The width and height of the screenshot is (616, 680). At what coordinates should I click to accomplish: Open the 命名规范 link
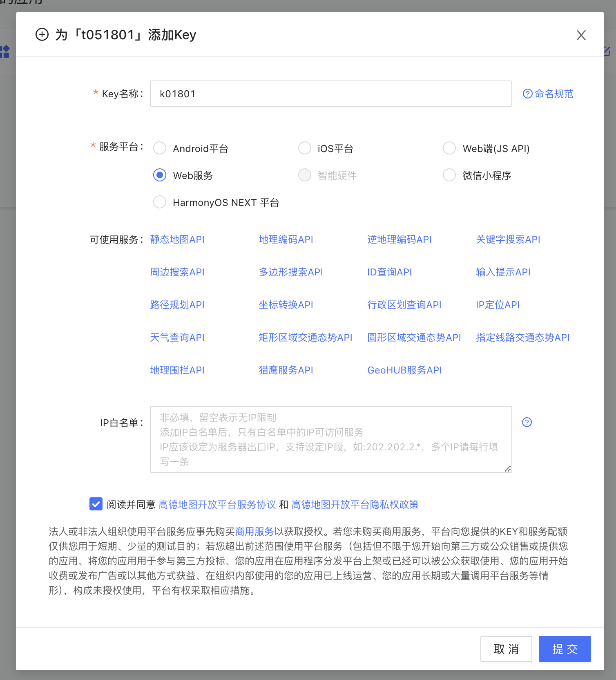(554, 94)
